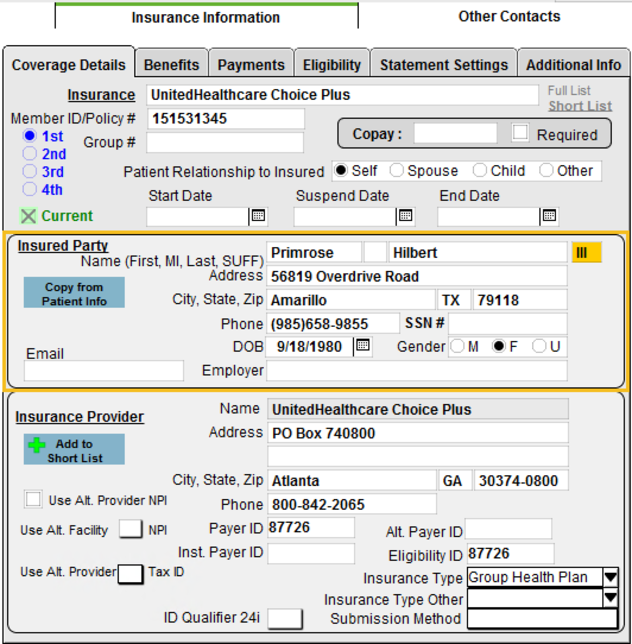Image resolution: width=632 pixels, height=644 pixels.
Task: Click insurance name field UnitedHealthcare Choice Plus
Action: click(x=342, y=95)
